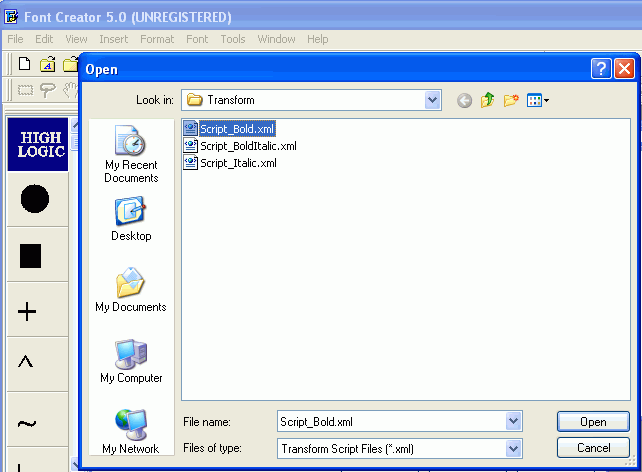This screenshot has width=642, height=472.
Task: Open the Font menu
Action: pyautogui.click(x=197, y=39)
